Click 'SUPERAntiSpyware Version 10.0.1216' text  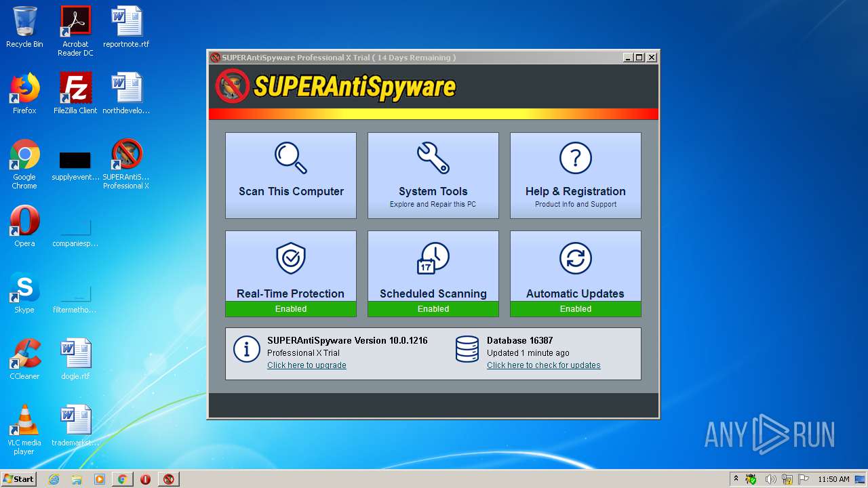347,340
